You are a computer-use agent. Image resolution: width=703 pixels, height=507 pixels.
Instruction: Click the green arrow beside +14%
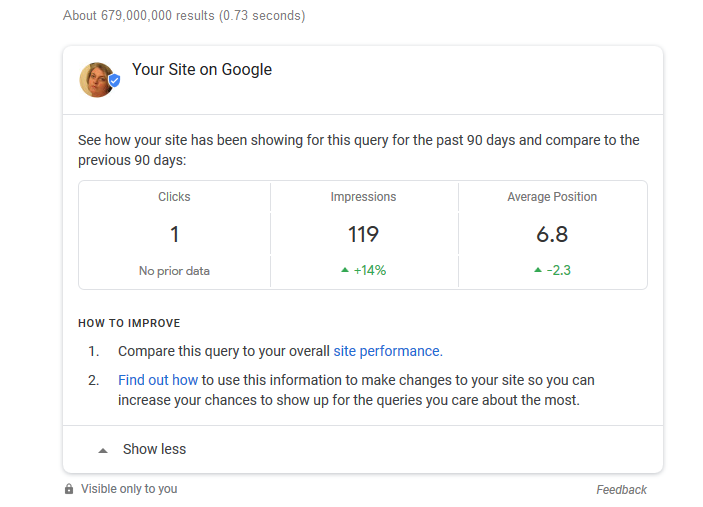(x=344, y=270)
